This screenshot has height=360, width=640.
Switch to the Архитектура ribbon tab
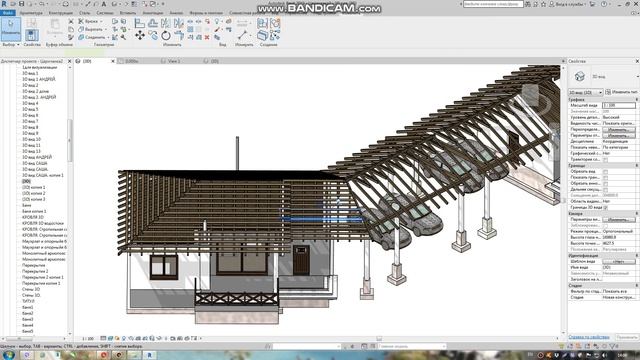[x=31, y=13]
